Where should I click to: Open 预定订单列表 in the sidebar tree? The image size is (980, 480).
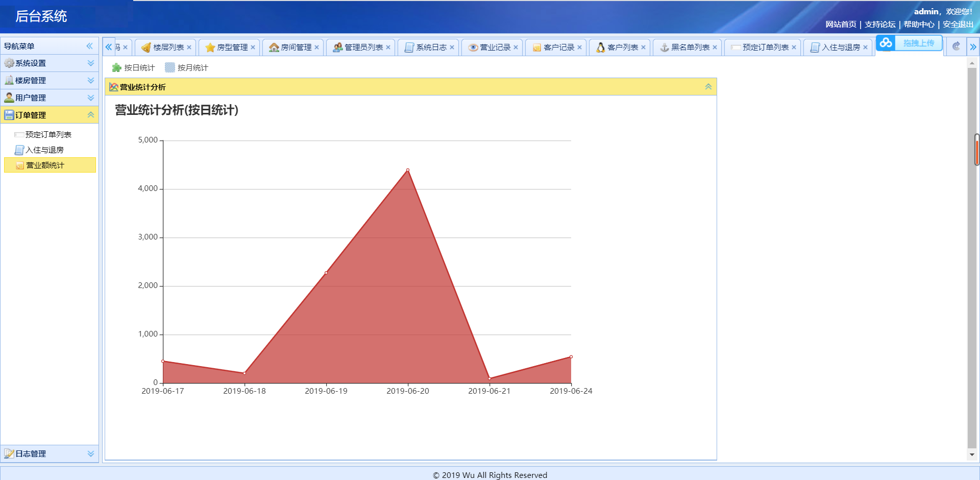[48, 135]
